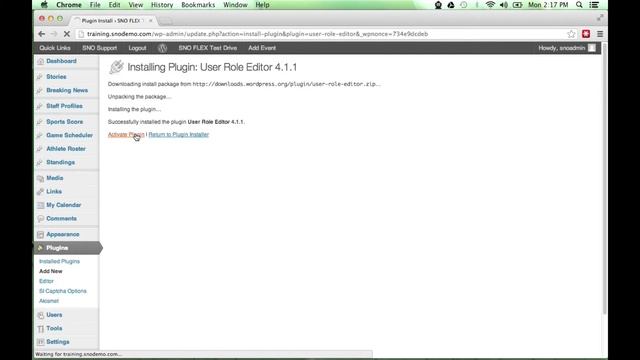This screenshot has width=640, height=360.
Task: Click Logout in admin bar
Action: (137, 48)
